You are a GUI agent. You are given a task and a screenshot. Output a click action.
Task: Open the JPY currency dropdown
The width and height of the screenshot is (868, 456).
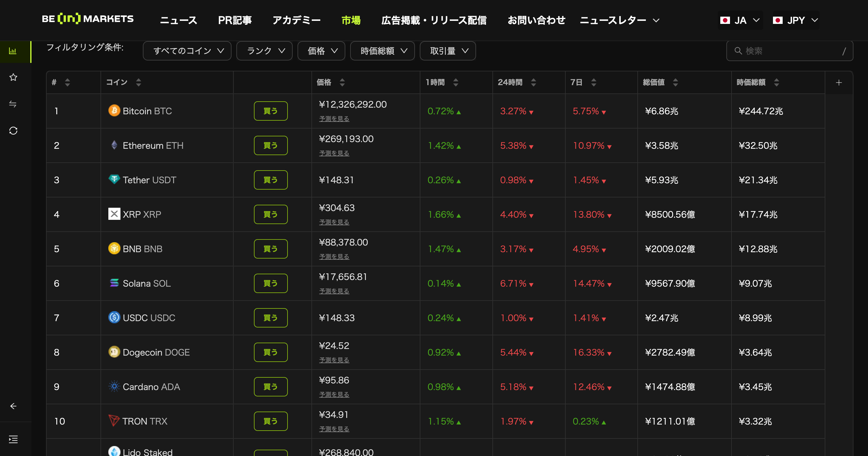point(795,21)
